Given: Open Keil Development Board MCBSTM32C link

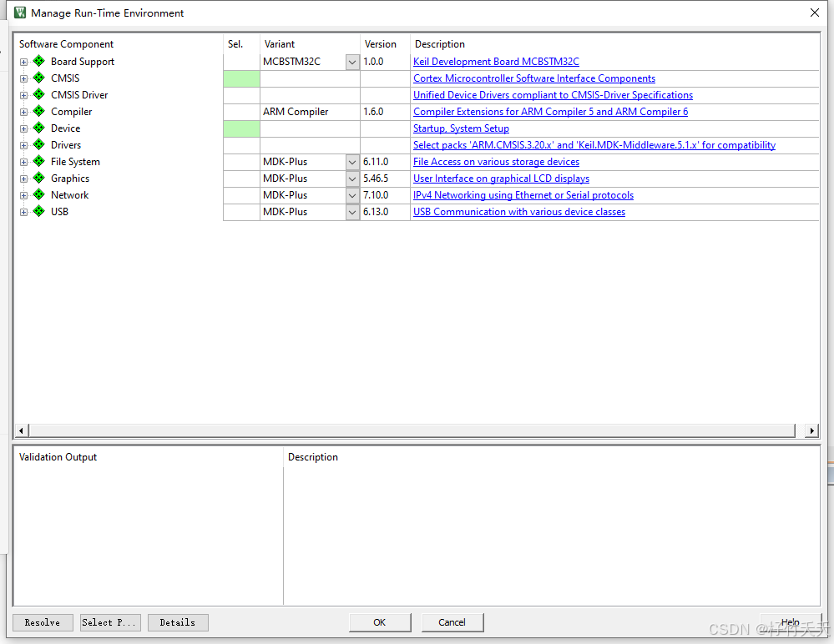Looking at the screenshot, I should [496, 62].
